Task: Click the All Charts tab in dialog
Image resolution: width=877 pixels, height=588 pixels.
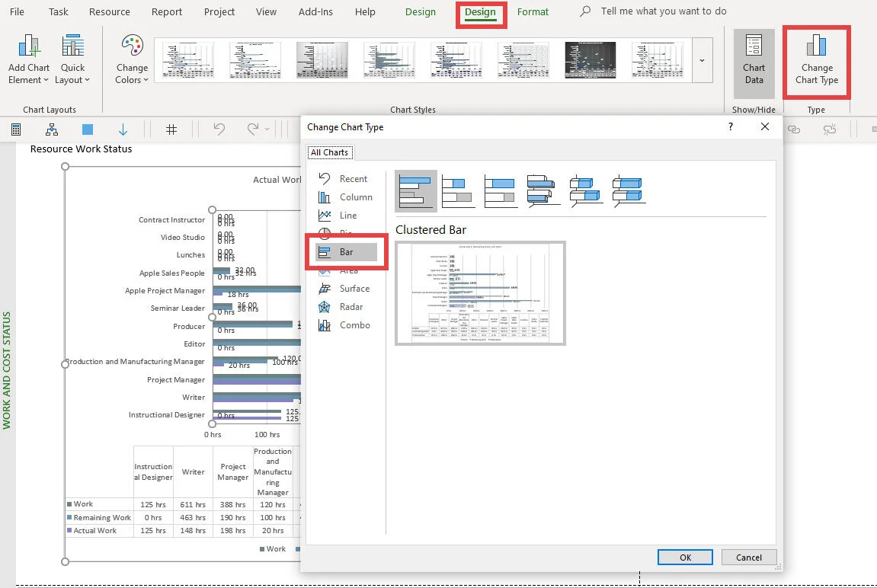Action: (329, 152)
